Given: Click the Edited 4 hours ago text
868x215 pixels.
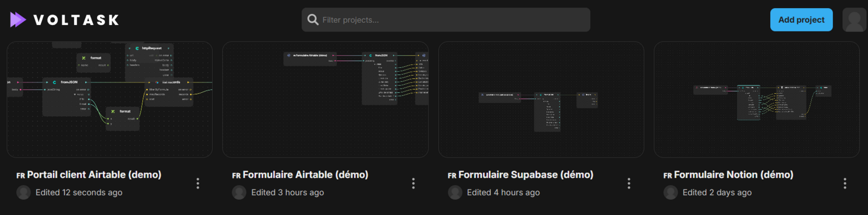Looking at the screenshot, I should click(503, 192).
